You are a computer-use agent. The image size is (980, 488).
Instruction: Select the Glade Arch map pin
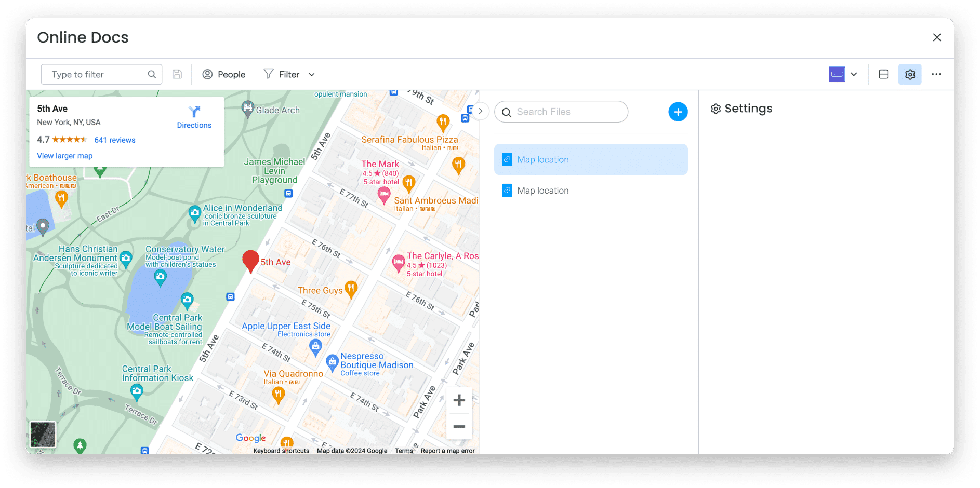(x=248, y=109)
